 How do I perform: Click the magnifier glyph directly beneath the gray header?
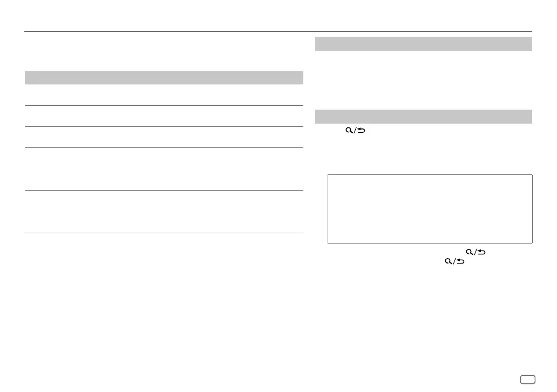[349, 131]
